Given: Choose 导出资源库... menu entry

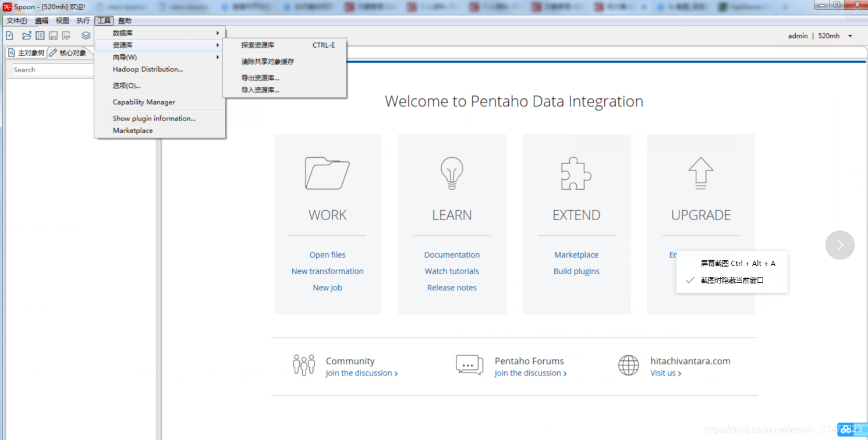Looking at the screenshot, I should [x=285, y=77].
